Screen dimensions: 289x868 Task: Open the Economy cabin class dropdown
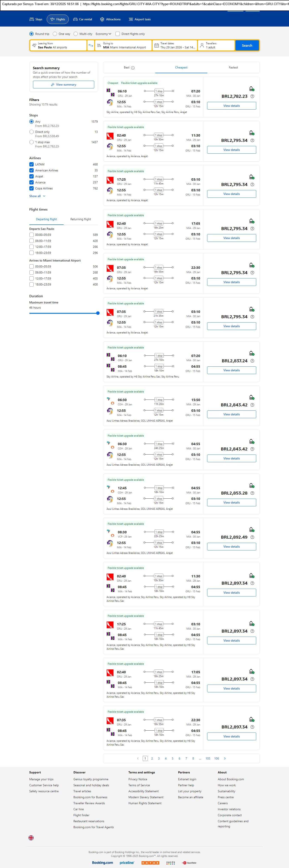click(103, 34)
